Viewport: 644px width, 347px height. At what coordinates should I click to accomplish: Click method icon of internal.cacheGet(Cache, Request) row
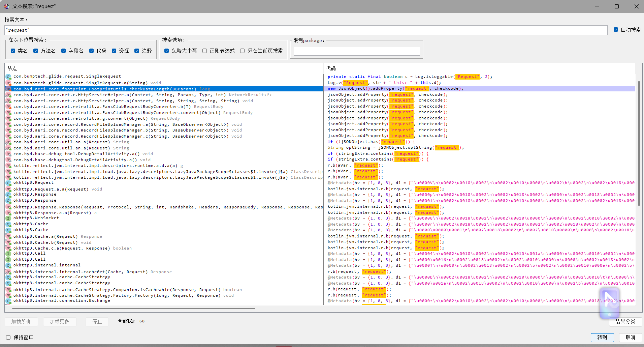coord(8,272)
